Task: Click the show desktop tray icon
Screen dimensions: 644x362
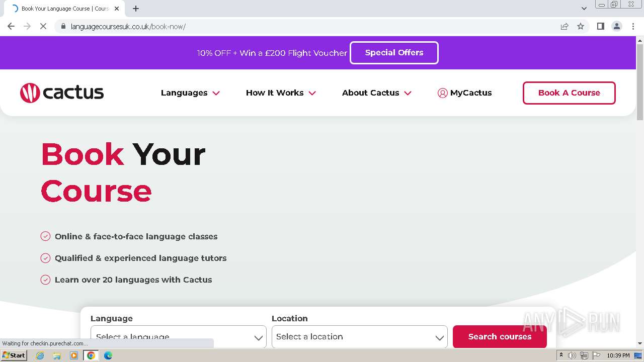Action: coord(638,355)
